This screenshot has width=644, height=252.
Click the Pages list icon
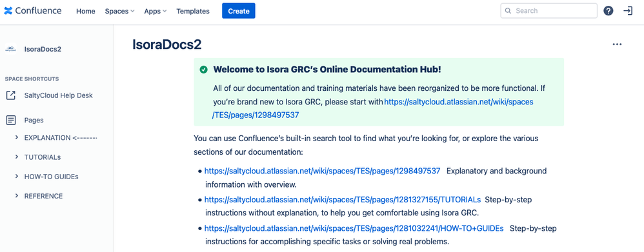point(11,121)
